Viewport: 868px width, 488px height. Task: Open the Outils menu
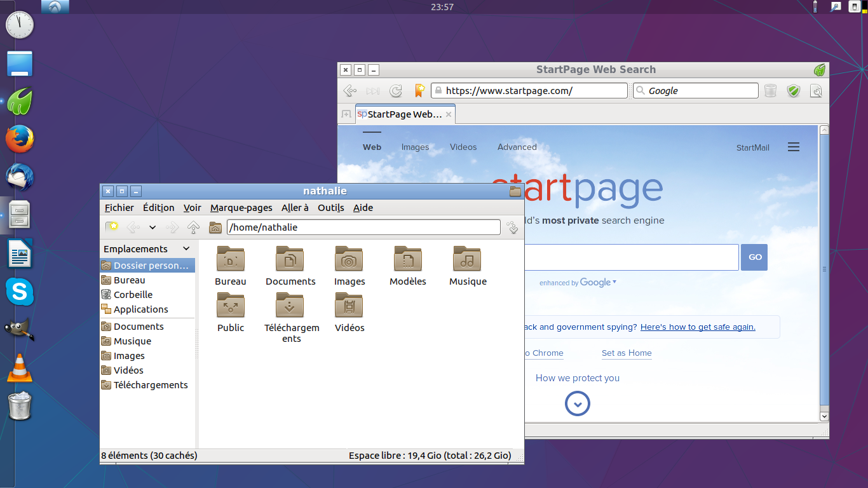[x=331, y=208]
